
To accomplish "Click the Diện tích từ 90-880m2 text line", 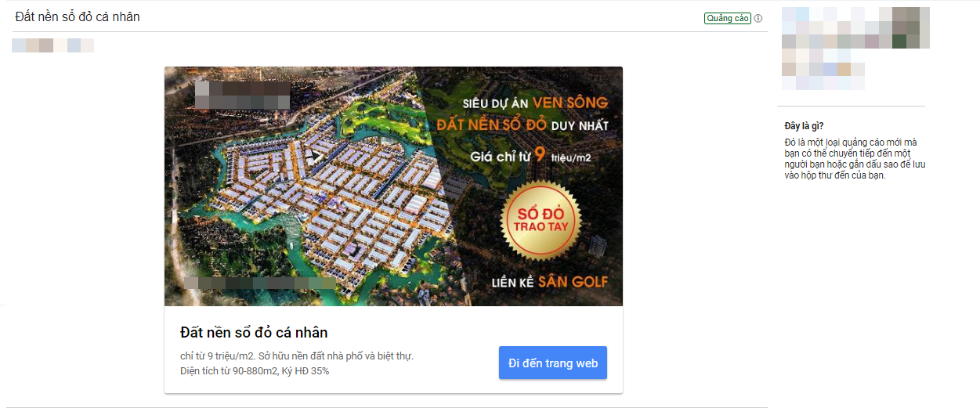I will point(254,371).
